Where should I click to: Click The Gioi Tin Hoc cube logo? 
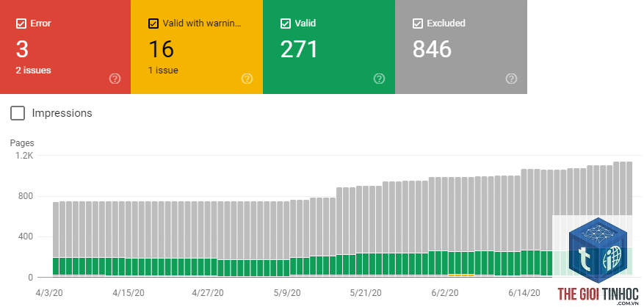(598, 249)
